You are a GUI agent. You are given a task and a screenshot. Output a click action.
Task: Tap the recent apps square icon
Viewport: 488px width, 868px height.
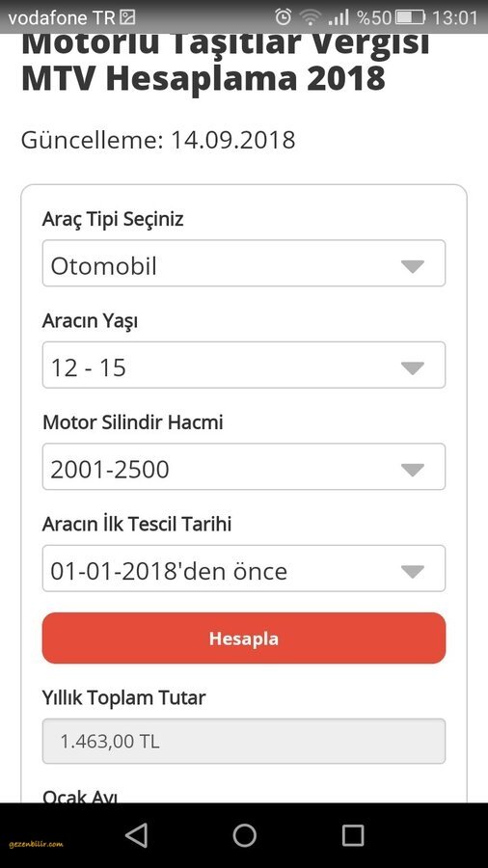coord(352,835)
